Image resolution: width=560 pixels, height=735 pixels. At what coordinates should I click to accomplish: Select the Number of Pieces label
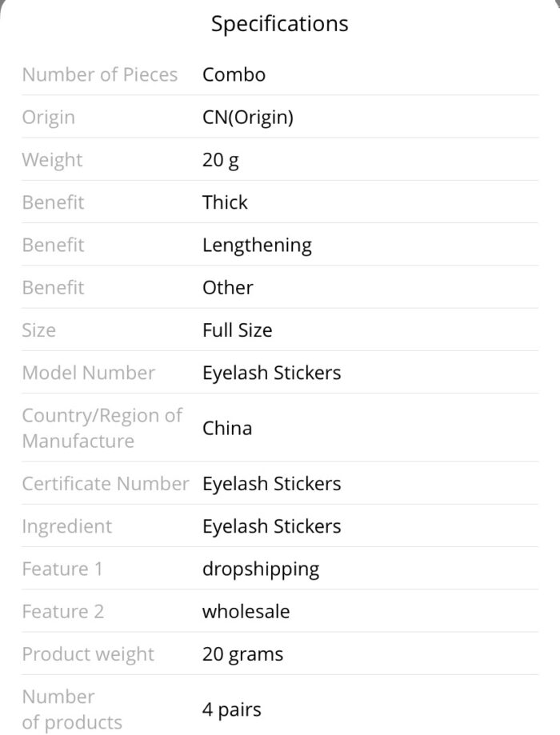click(x=100, y=74)
